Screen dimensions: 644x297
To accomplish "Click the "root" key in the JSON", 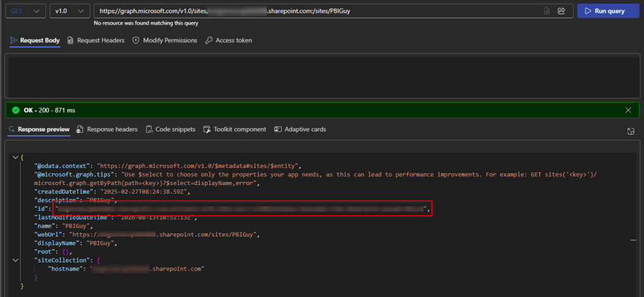I will point(45,252).
